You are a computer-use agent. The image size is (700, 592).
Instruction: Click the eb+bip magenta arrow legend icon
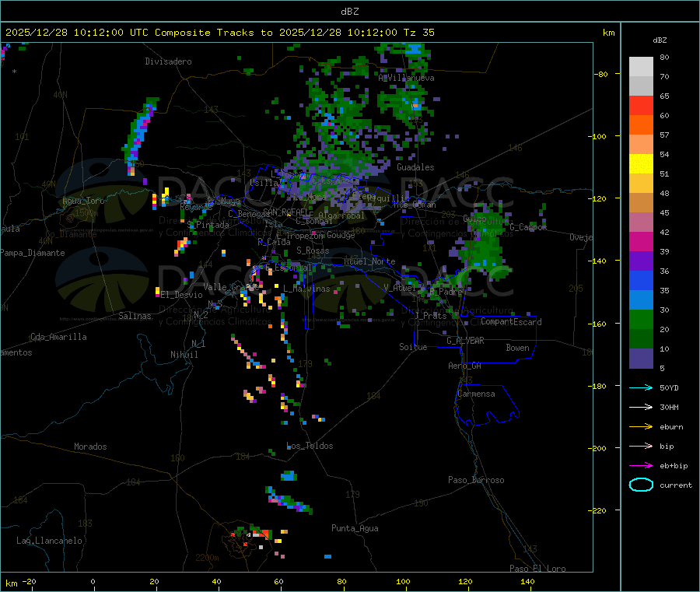(641, 465)
